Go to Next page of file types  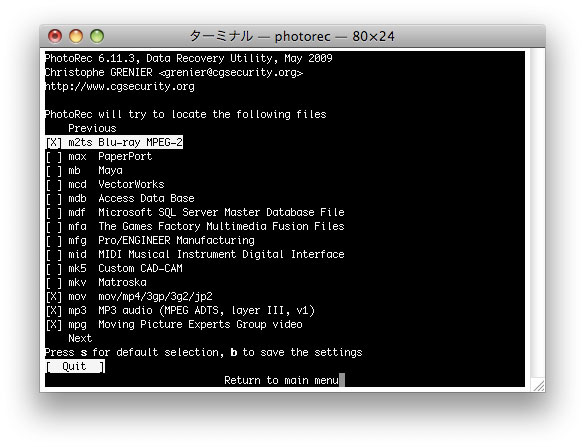click(x=80, y=338)
